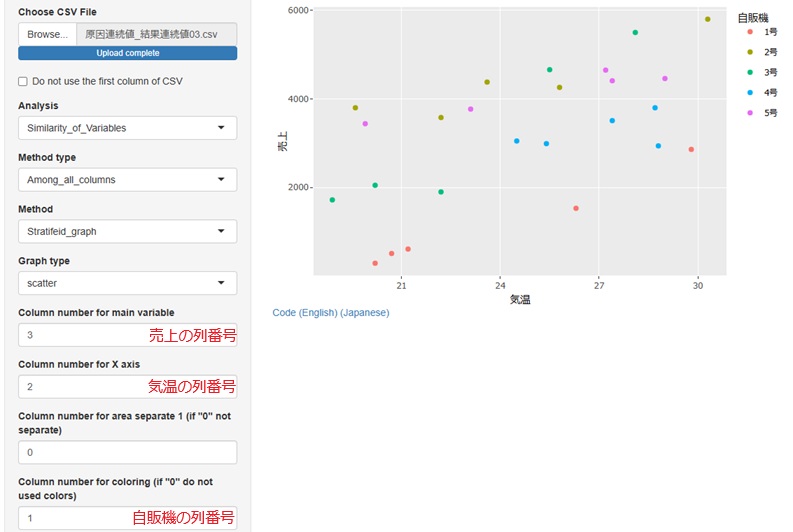Expand the Method type dropdown
The height and width of the screenshot is (532, 793).
pyautogui.click(x=127, y=180)
